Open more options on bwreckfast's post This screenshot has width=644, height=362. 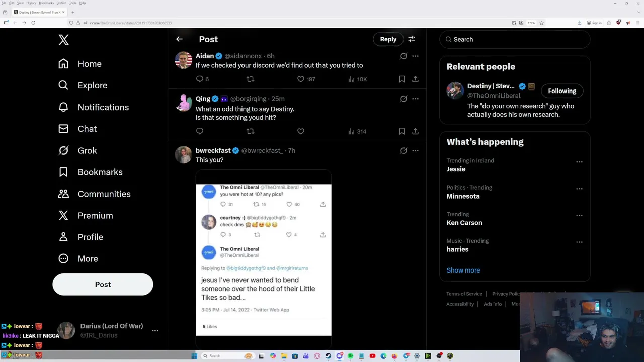click(415, 150)
